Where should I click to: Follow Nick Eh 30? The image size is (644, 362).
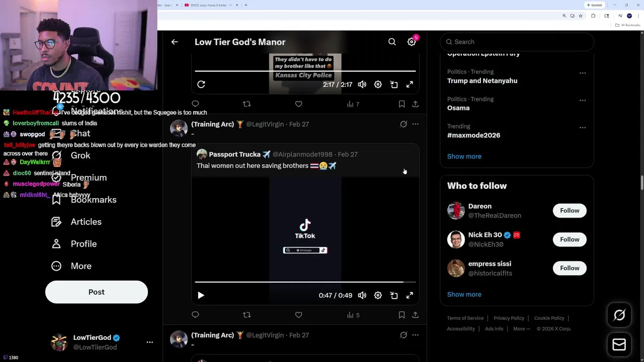570,239
